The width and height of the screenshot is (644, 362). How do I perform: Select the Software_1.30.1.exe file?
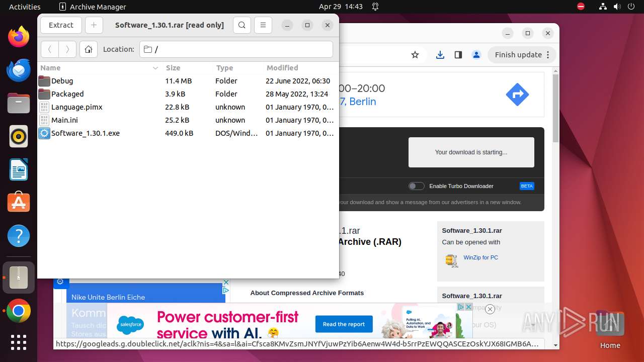click(x=188, y=133)
